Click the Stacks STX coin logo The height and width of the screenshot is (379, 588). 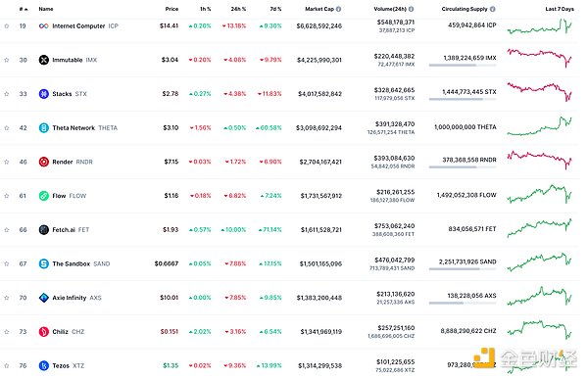[x=44, y=94]
